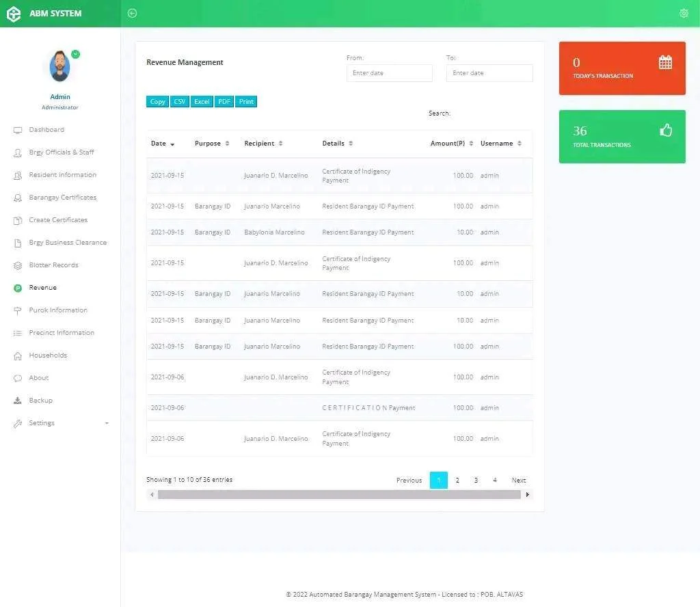Screen dimensions: 700x607
Task: Click the Previous pagination button
Action: coord(409,481)
